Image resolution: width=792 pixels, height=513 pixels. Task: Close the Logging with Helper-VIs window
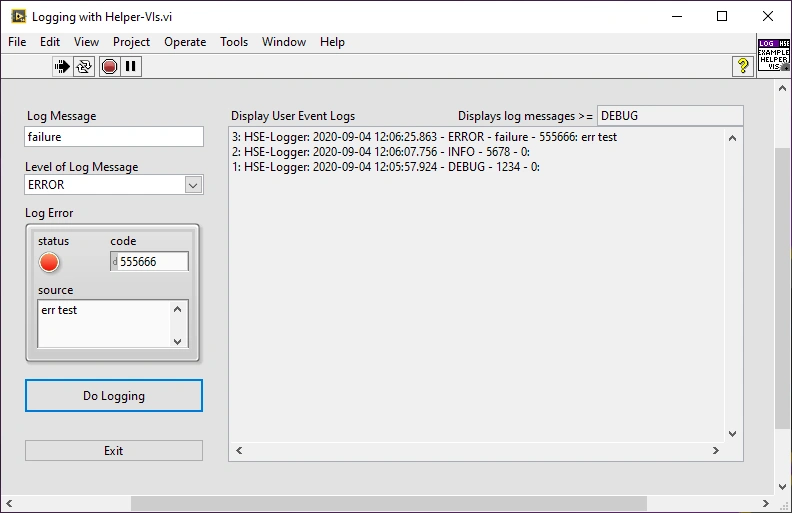(x=768, y=16)
